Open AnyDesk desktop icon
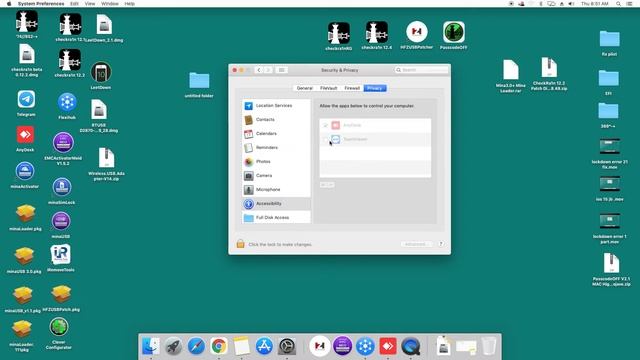Image resolution: width=640 pixels, height=360 pixels. click(x=25, y=135)
